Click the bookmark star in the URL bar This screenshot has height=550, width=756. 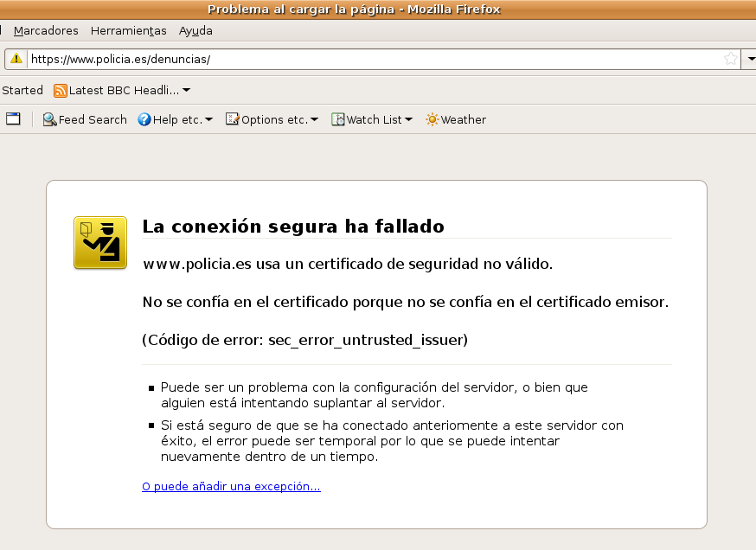(730, 59)
